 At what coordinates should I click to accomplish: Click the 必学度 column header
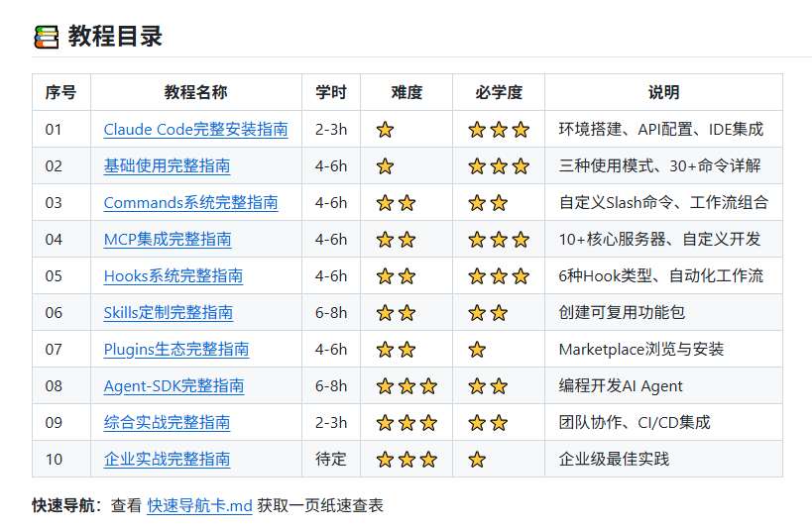[x=499, y=93]
